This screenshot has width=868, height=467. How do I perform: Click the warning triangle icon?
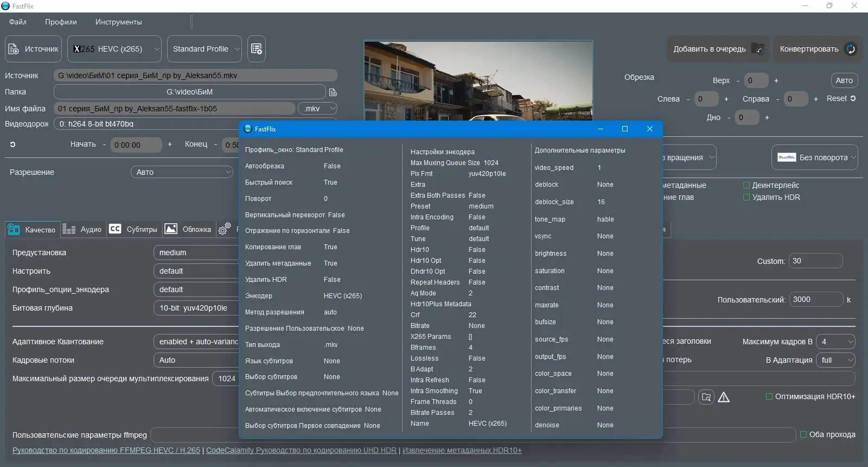click(724, 397)
